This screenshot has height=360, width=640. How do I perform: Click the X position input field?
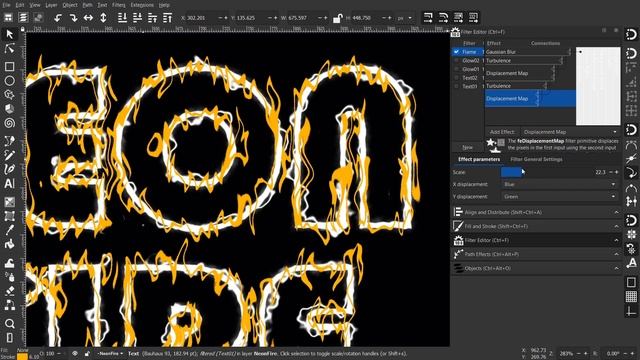click(199, 18)
